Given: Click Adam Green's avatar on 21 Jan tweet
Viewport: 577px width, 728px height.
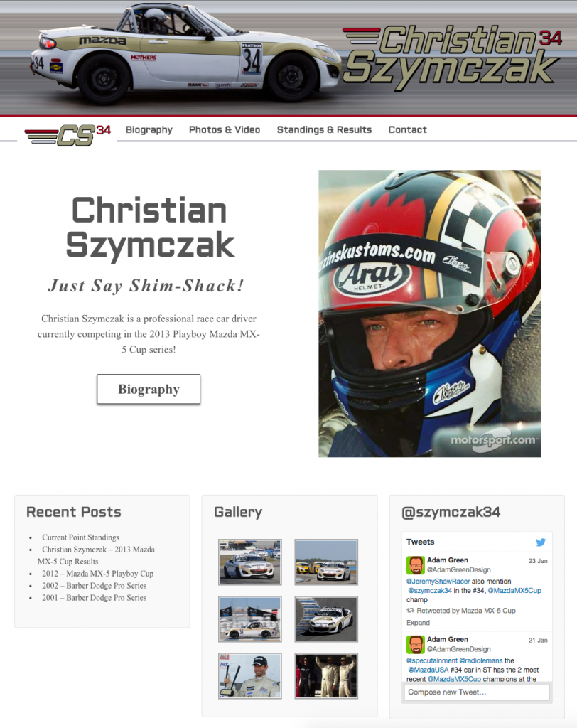Looking at the screenshot, I should point(416,644).
